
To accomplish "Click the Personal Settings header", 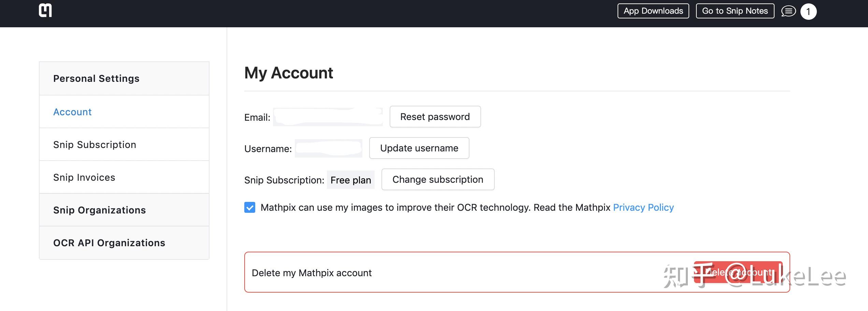I will [96, 78].
